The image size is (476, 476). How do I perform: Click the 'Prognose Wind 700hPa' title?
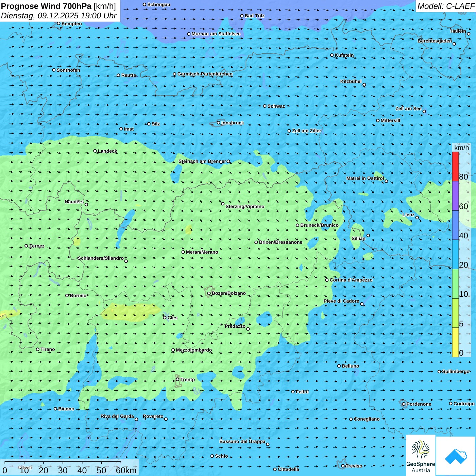pyautogui.click(x=47, y=6)
